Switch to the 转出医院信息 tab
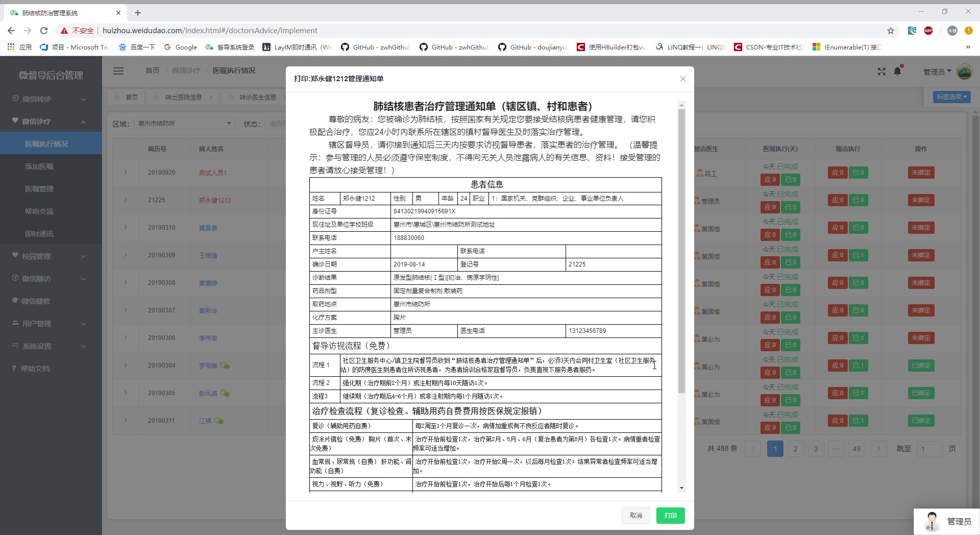980x535 pixels. click(x=183, y=97)
